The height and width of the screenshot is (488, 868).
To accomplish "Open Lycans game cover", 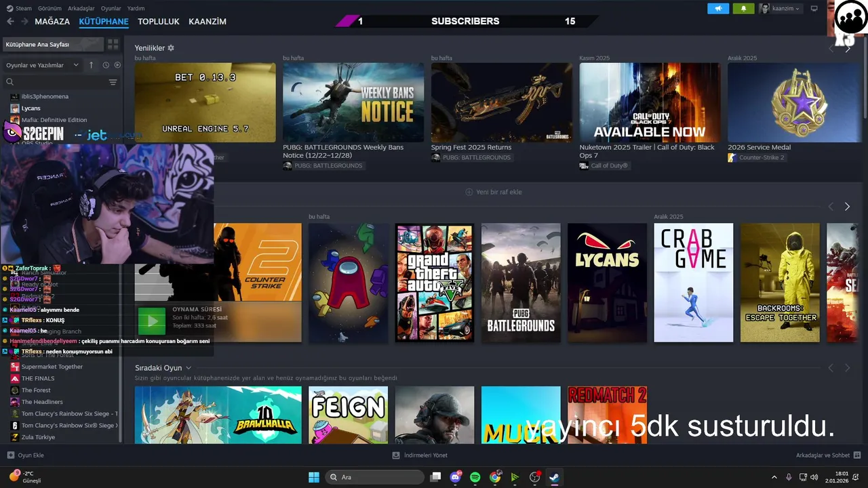I will (607, 283).
